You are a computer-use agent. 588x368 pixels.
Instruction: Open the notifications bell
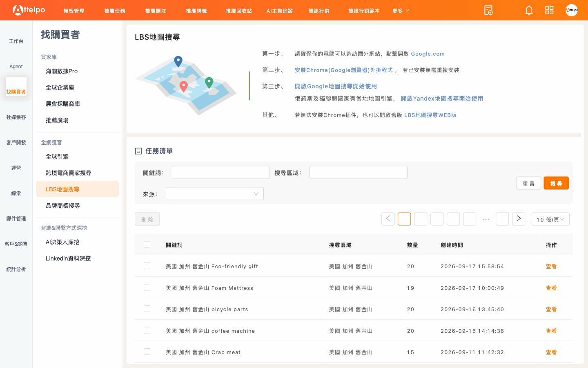click(x=529, y=10)
